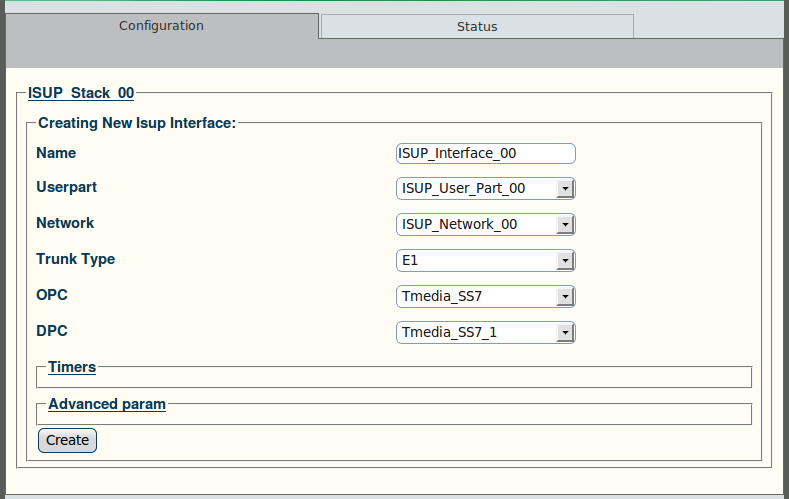Click the Create button
Image resolution: width=789 pixels, height=499 pixels.
67,440
